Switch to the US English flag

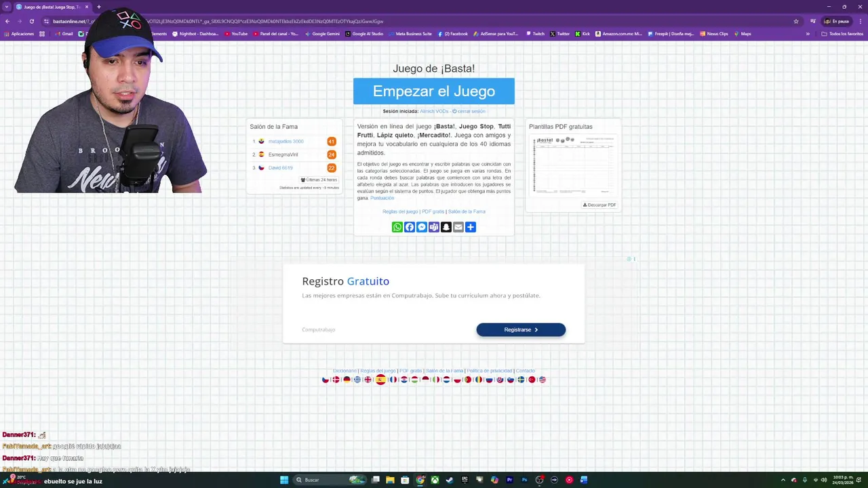542,380
